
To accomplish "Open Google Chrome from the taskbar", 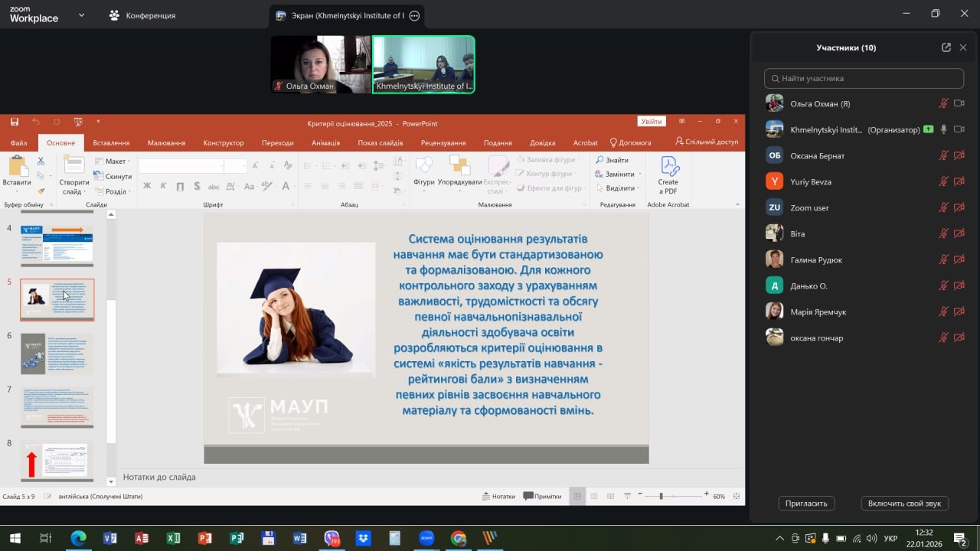I will [x=458, y=538].
